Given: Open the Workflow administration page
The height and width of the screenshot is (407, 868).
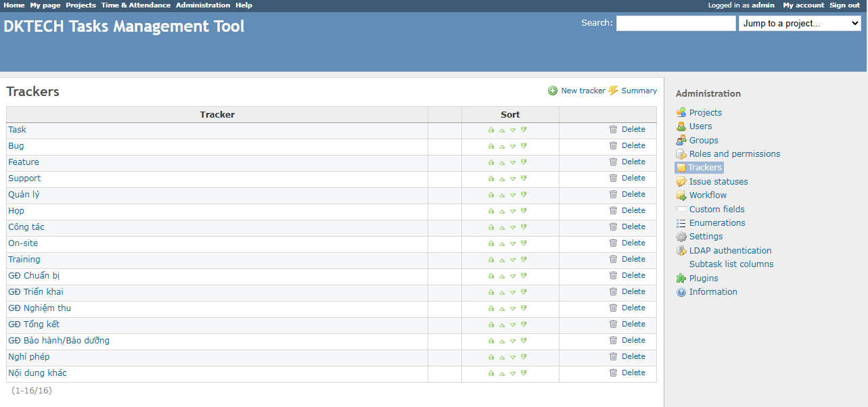Looking at the screenshot, I should (708, 195).
